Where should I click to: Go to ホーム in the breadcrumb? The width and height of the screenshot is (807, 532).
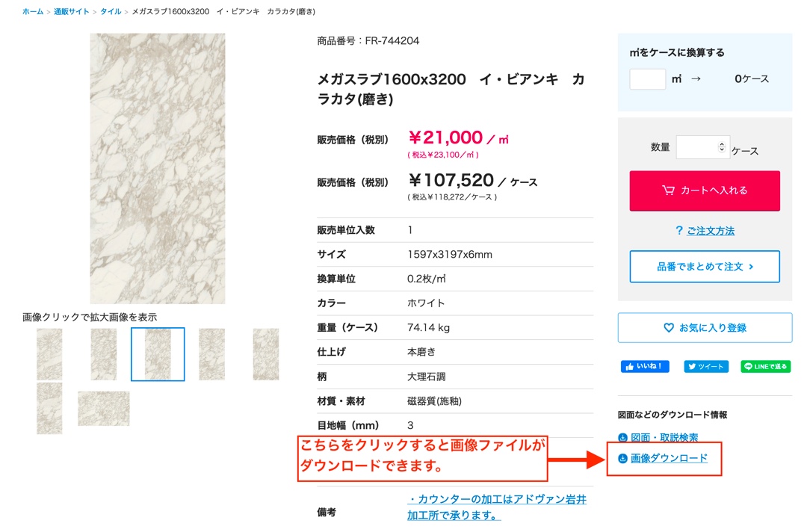click(33, 12)
